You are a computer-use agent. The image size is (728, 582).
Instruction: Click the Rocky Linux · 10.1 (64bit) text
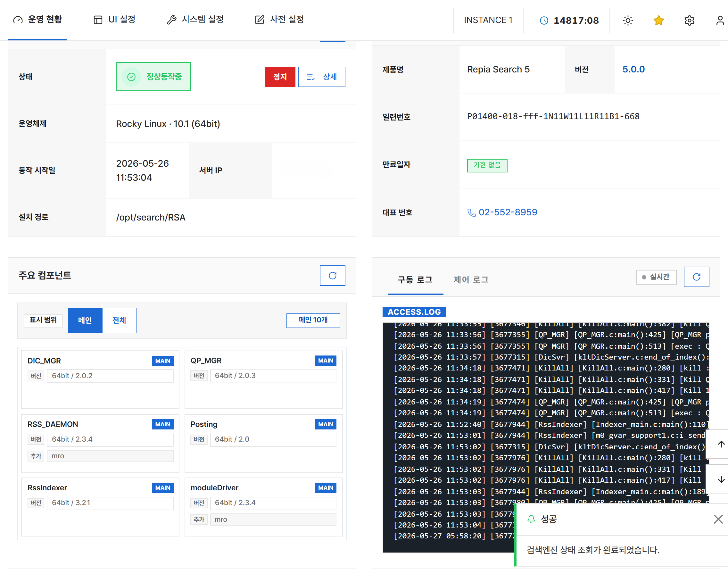[168, 124]
